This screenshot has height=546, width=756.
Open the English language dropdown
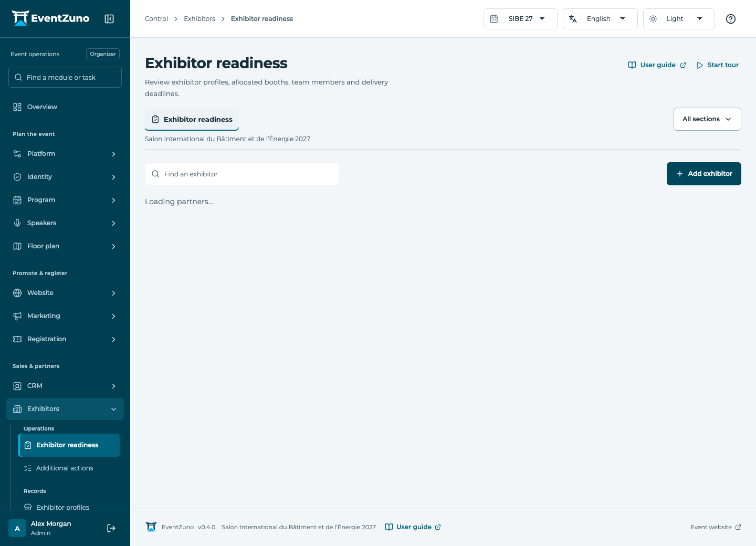(x=600, y=19)
